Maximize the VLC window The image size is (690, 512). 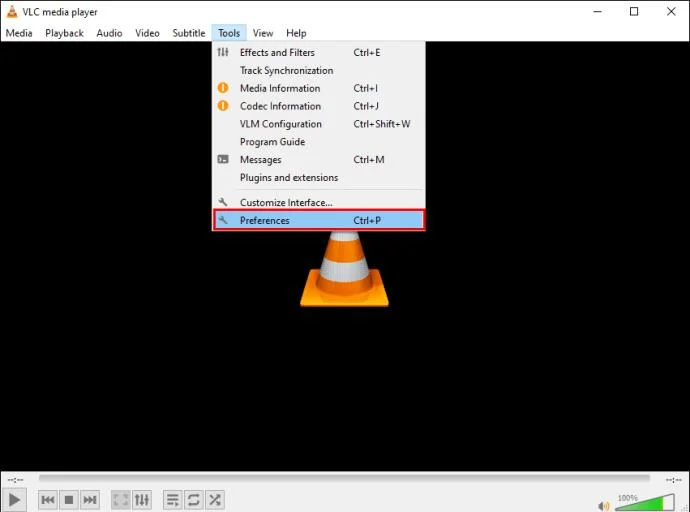(x=634, y=12)
